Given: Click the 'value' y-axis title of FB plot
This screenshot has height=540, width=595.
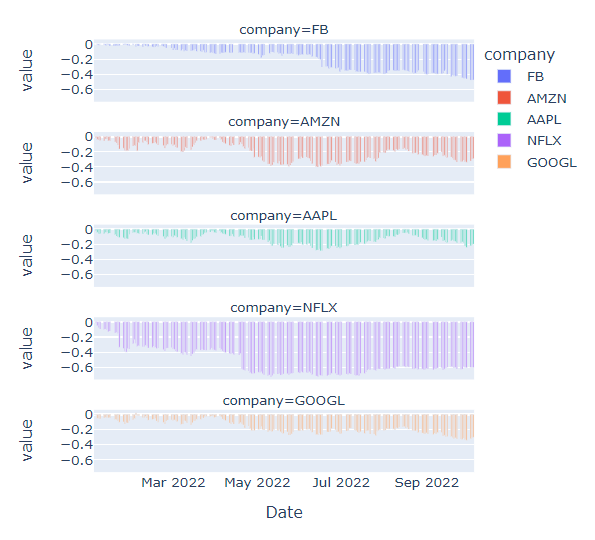Looking at the screenshot, I should click(x=27, y=70).
